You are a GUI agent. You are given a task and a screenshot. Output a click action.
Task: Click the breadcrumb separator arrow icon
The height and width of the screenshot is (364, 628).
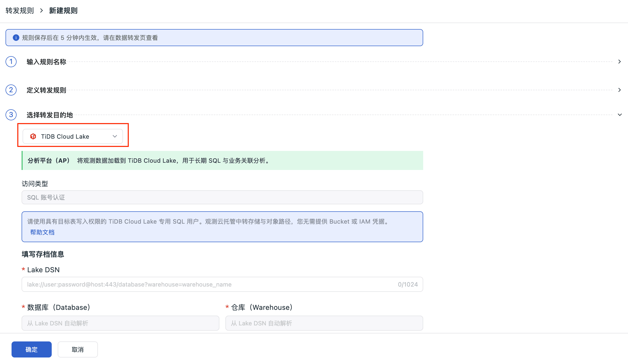[x=41, y=11]
